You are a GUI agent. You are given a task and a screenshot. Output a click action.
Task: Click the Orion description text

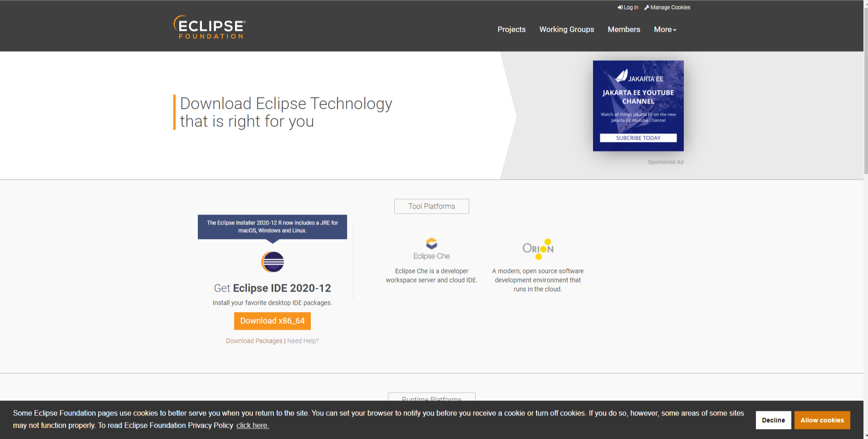click(538, 280)
